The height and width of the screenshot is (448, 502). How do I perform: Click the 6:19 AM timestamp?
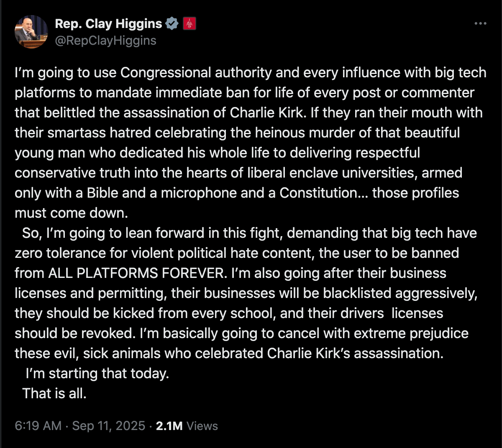38,426
